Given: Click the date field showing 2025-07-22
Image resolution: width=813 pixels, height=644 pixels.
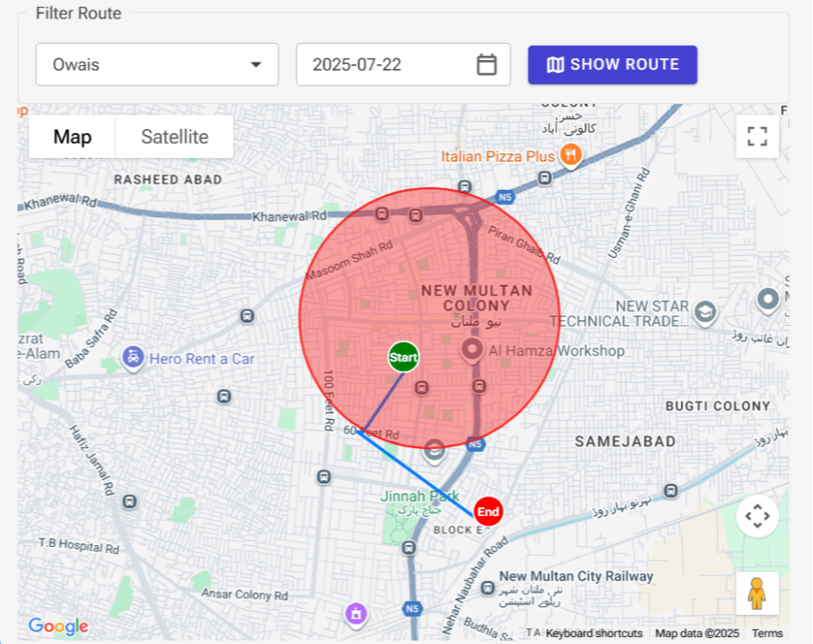Looking at the screenshot, I should (388, 64).
